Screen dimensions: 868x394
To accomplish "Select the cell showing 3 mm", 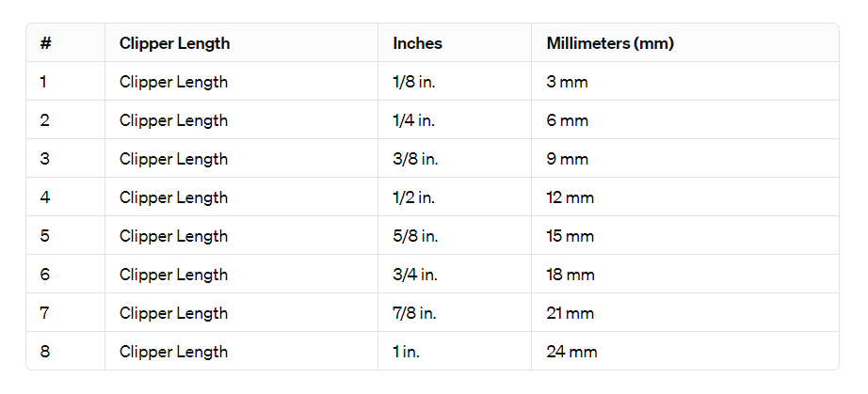I will (x=567, y=82).
